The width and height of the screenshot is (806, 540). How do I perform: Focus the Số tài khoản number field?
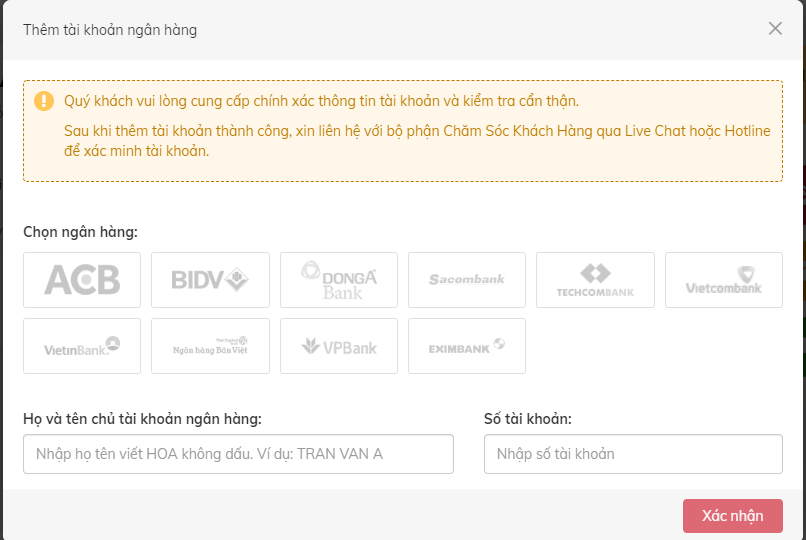pyautogui.click(x=633, y=454)
